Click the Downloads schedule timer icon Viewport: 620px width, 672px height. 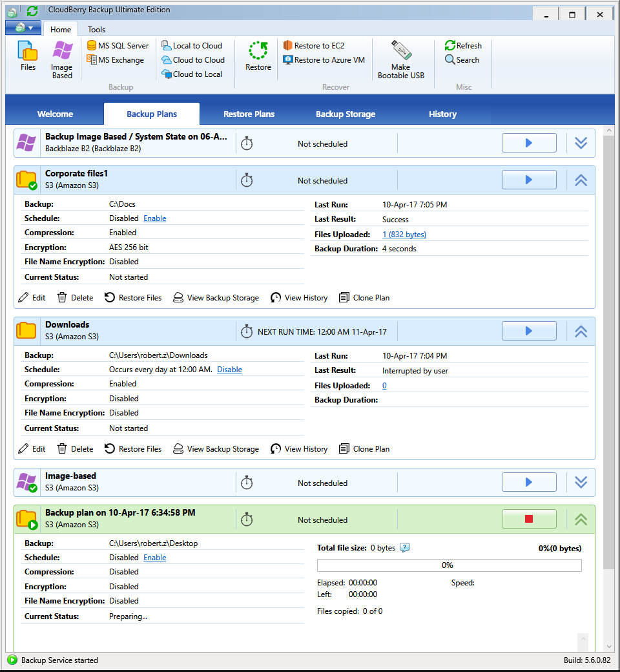247,331
